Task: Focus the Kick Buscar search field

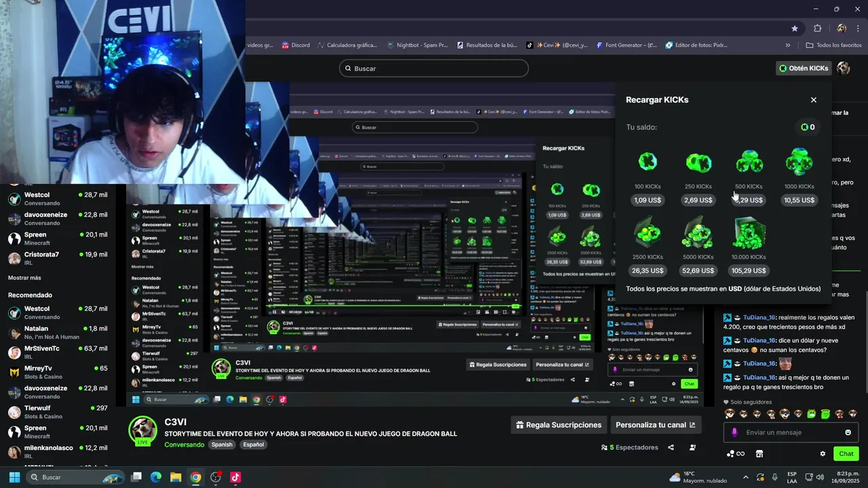Action: 434,68
